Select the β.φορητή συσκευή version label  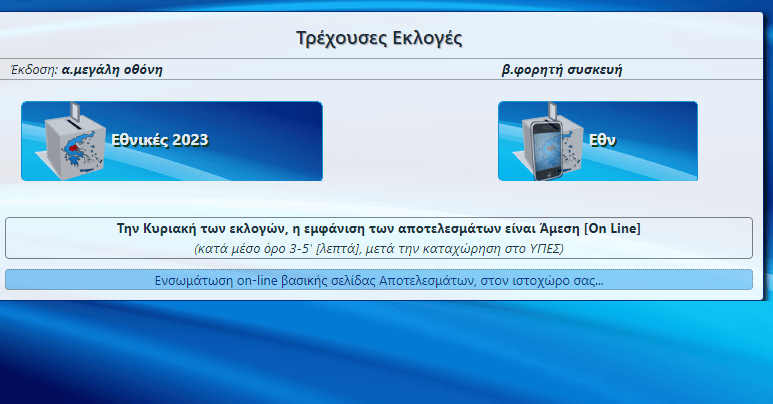point(568,70)
